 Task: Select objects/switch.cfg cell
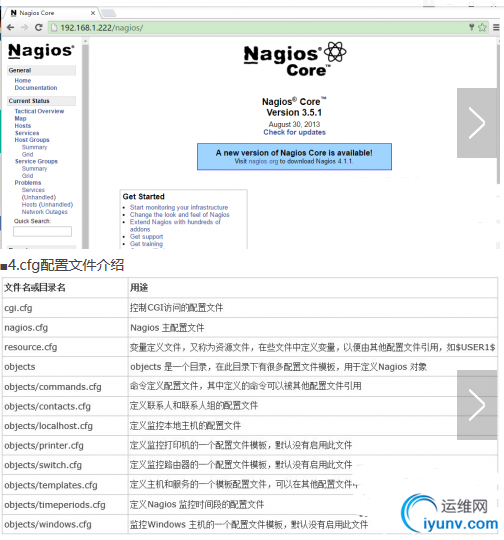click(x=65, y=465)
